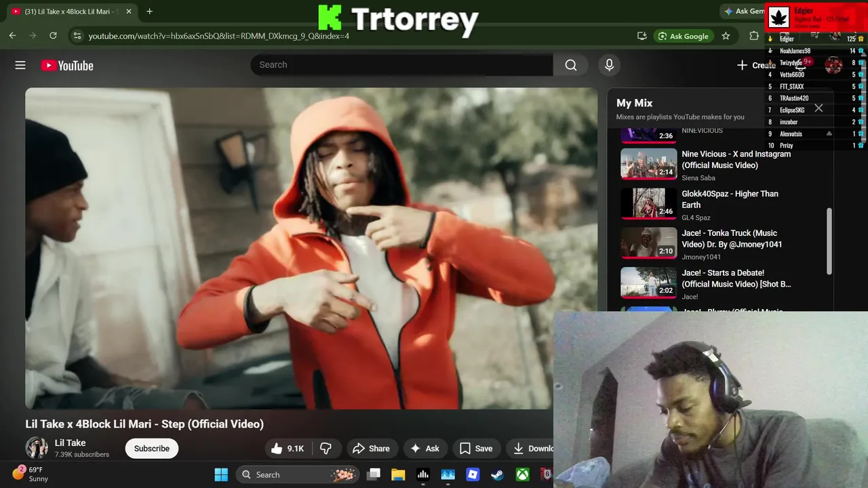Open Starts a Debate thumbnail showing 2:02
The height and width of the screenshot is (488, 868).
click(x=649, y=283)
